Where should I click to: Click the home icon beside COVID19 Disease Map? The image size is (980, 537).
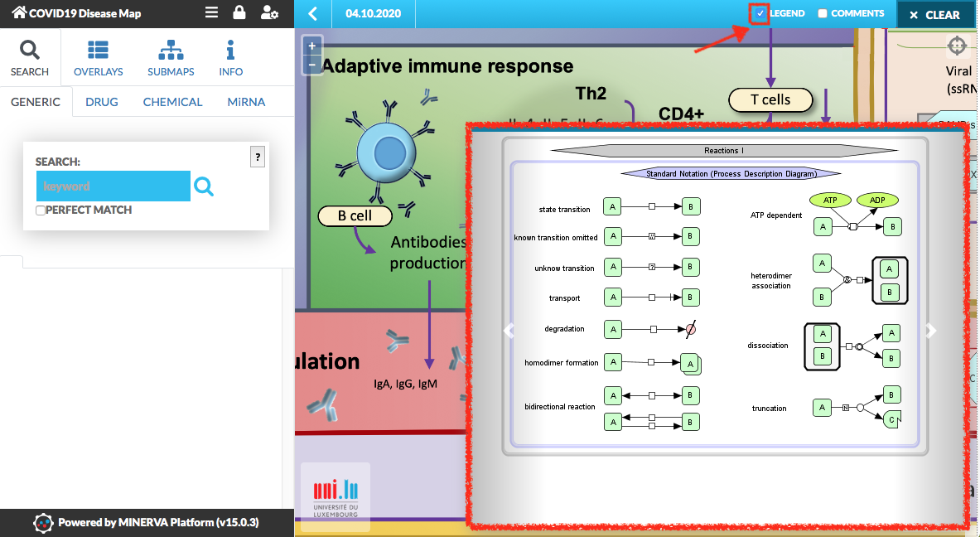(x=18, y=13)
